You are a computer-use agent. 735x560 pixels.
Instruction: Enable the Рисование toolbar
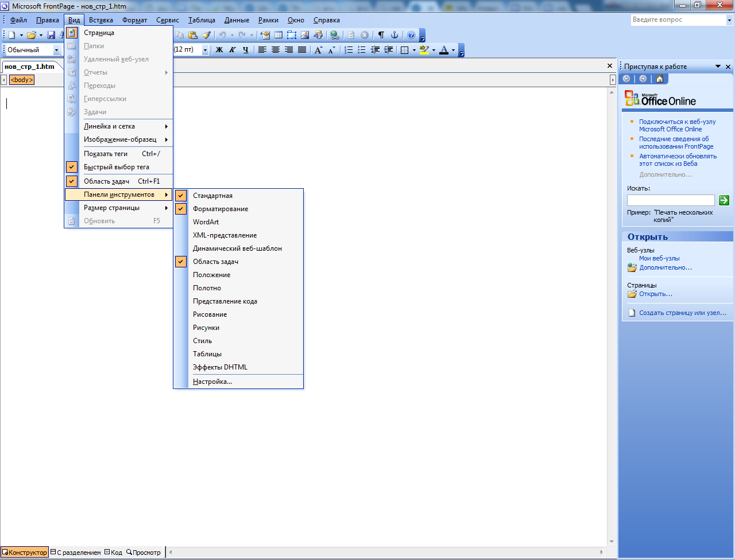[x=238, y=314]
